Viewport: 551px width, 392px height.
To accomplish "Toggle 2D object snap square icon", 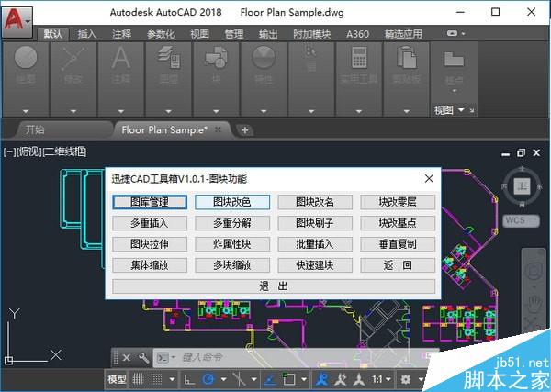I will point(289,379).
